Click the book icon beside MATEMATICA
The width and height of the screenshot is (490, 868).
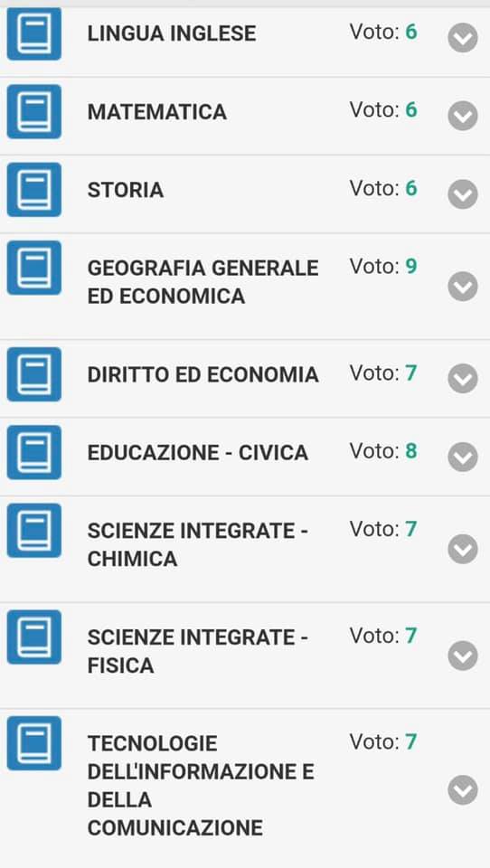[33, 111]
